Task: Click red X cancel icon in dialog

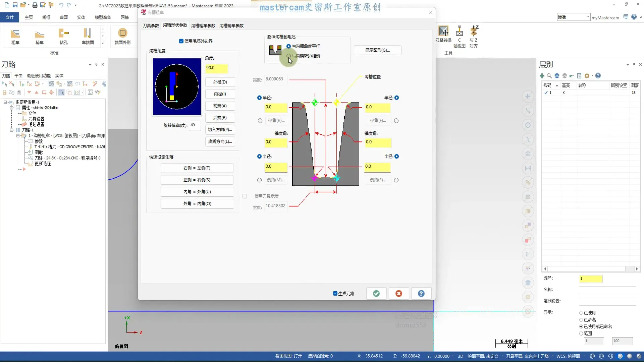Action: click(x=398, y=294)
